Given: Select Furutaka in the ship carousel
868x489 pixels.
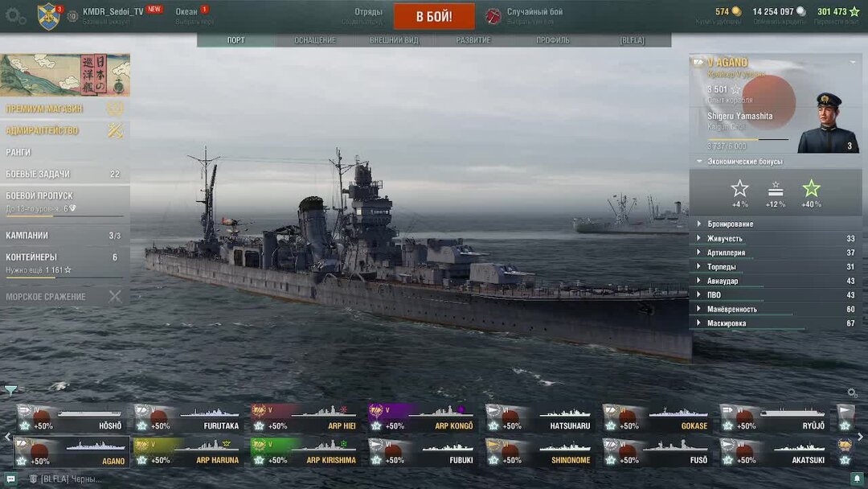Looking at the screenshot, I should click(x=188, y=418).
